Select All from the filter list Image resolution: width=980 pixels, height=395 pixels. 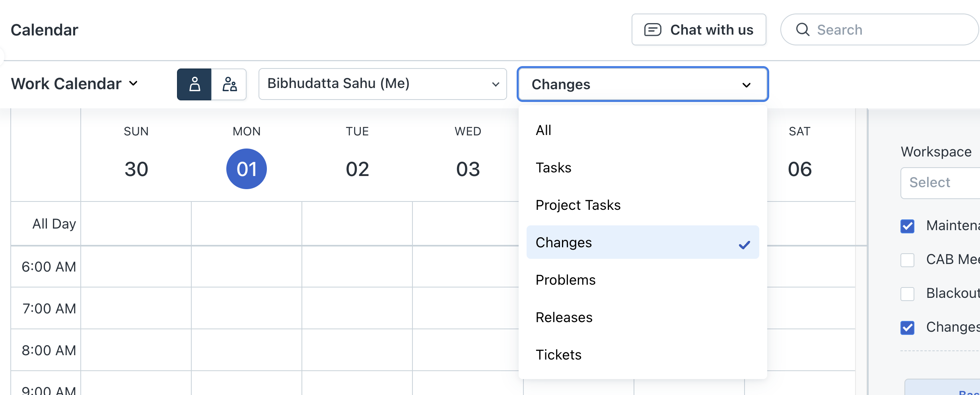pos(543,130)
